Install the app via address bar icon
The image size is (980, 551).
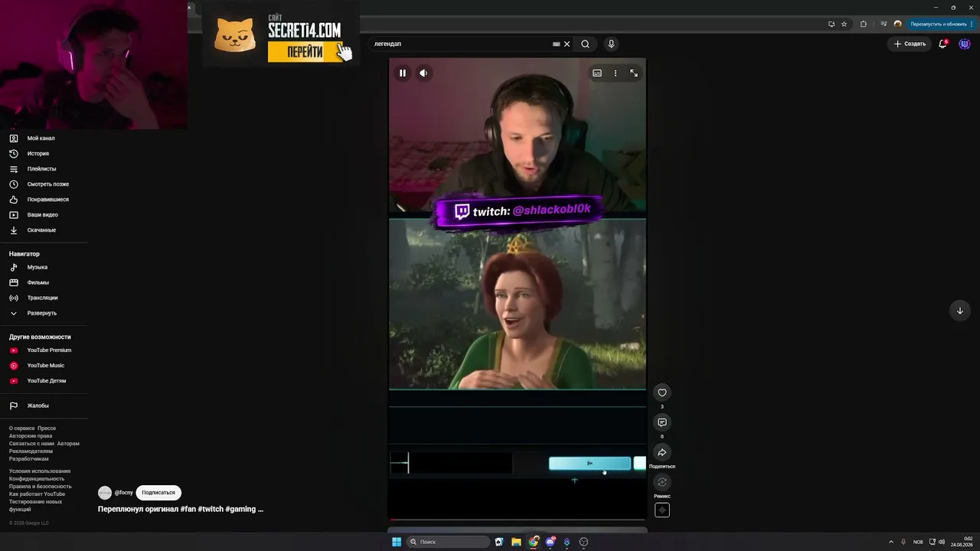(831, 24)
